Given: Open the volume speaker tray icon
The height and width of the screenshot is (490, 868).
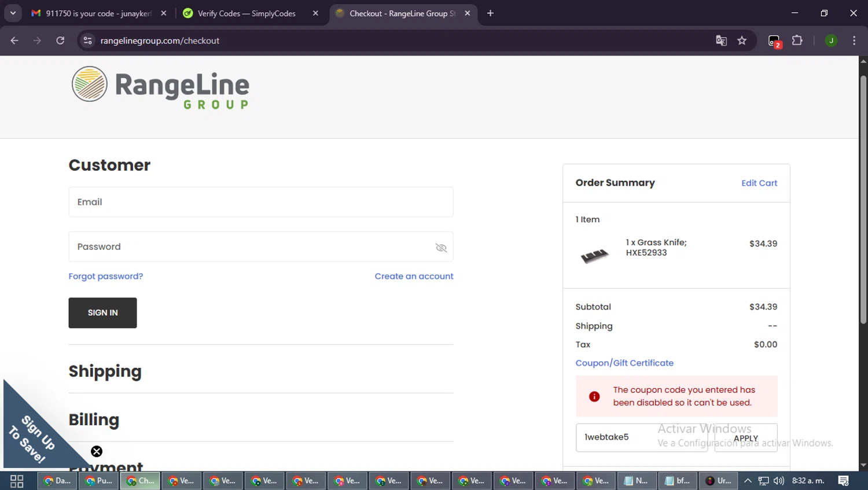Looking at the screenshot, I should (779, 481).
